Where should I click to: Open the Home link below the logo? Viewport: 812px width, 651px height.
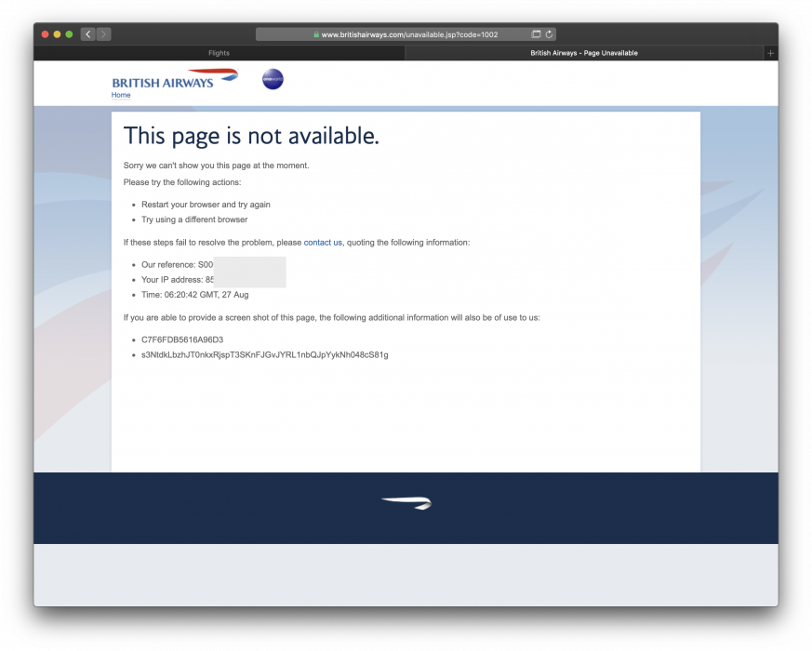coord(121,95)
